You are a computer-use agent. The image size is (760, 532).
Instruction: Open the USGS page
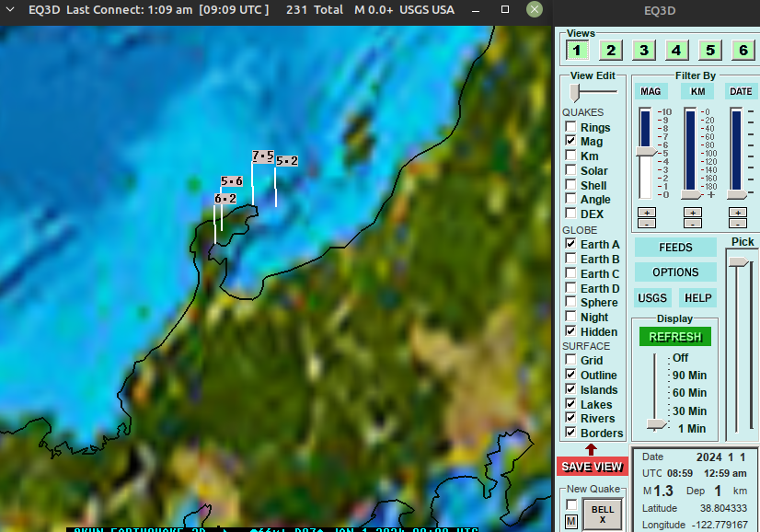coord(652,298)
